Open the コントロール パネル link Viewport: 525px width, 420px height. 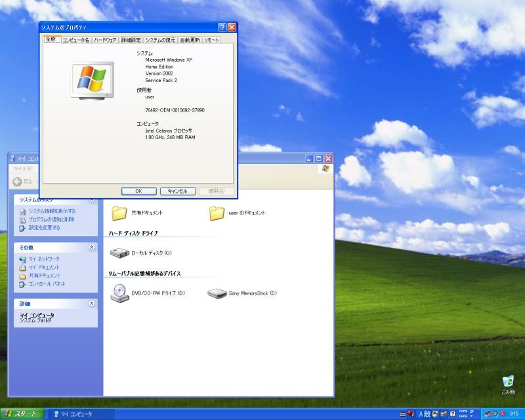[46, 284]
